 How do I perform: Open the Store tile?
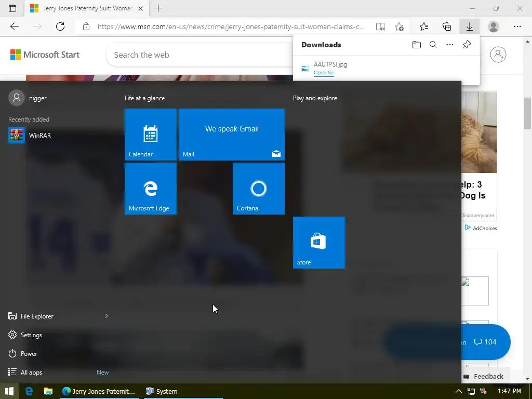[x=319, y=243]
